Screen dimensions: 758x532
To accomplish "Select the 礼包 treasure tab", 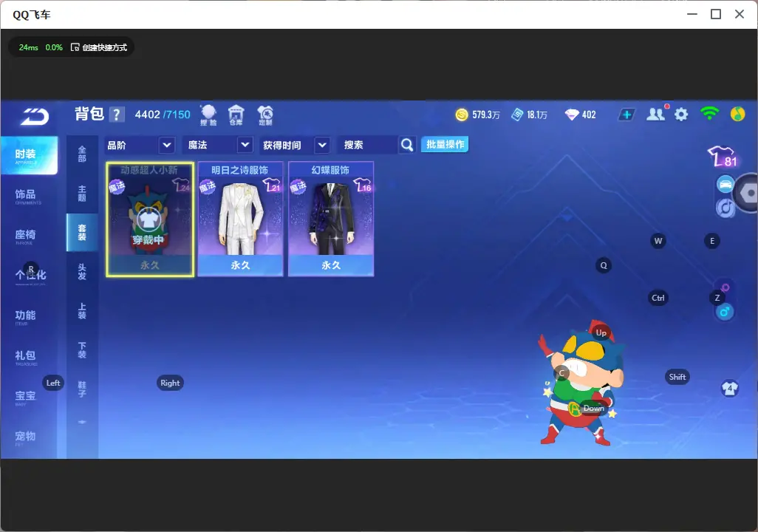I will (26, 356).
